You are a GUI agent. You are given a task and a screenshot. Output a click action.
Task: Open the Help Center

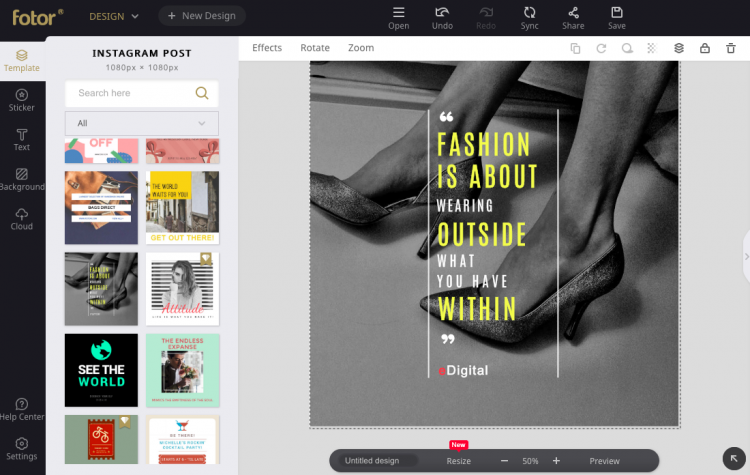[x=22, y=410]
